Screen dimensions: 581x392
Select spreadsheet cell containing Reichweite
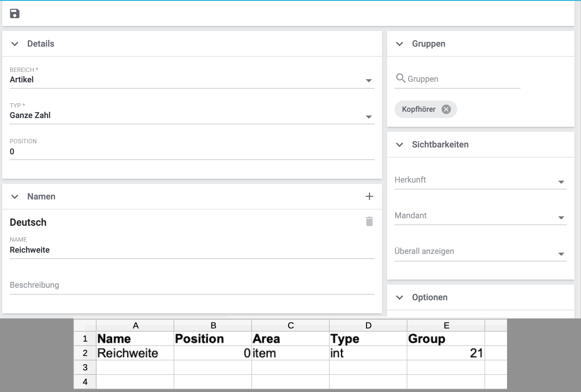(x=135, y=353)
